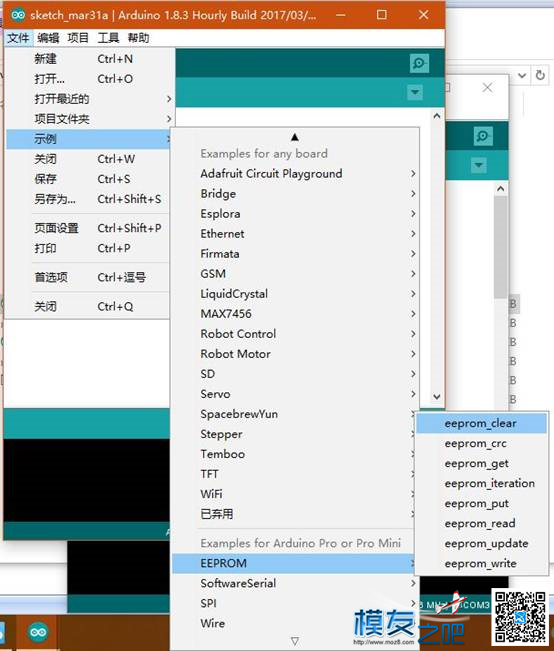Open the LiquidCrystal examples submenu
Screen dimensions: 554x651
click(x=295, y=294)
